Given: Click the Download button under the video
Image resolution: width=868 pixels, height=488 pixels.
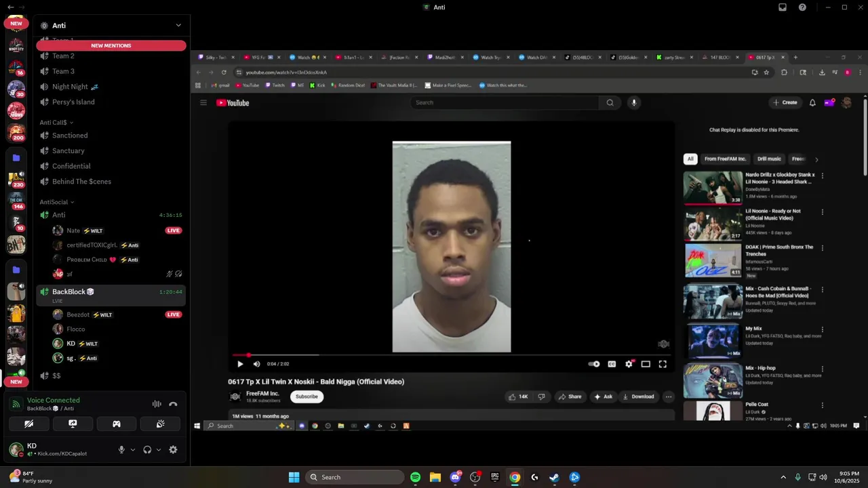Looking at the screenshot, I should click(x=639, y=396).
